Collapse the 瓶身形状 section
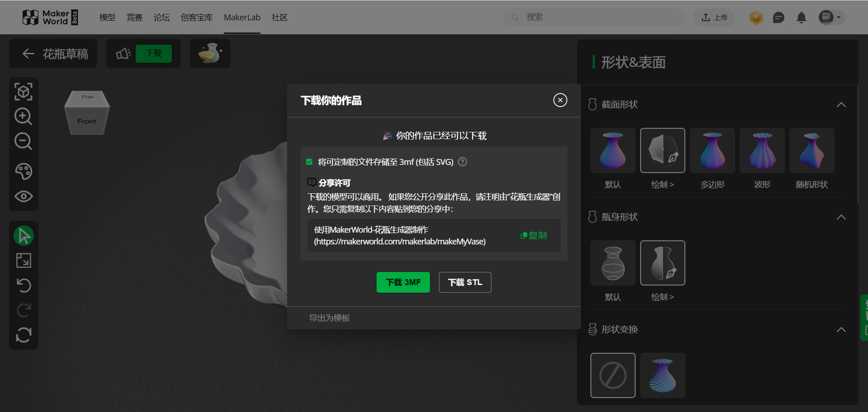This screenshot has height=412, width=868. pyautogui.click(x=841, y=217)
